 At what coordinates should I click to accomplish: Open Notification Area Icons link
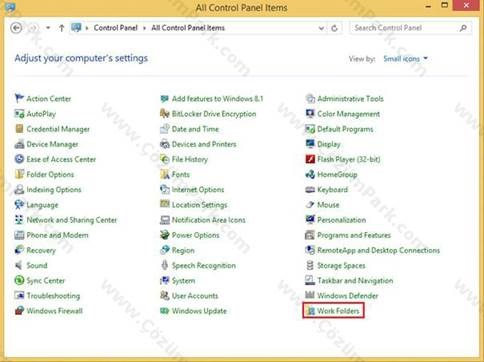coord(208,220)
